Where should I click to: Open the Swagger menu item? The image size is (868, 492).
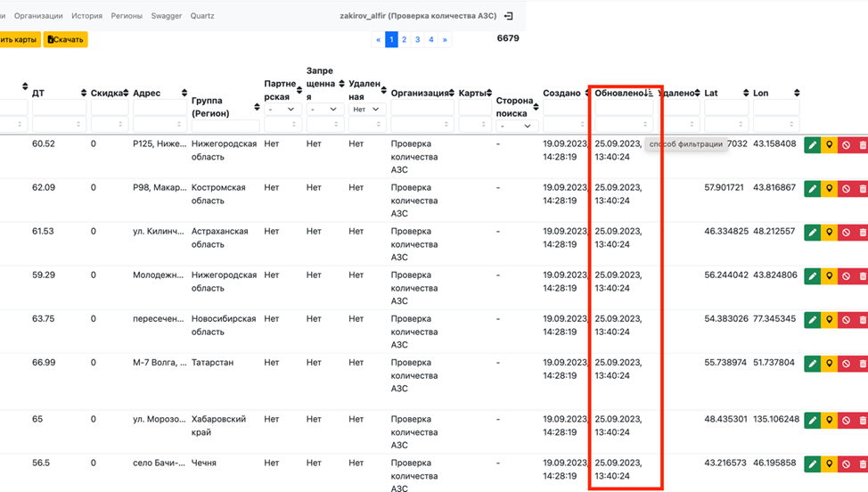[x=167, y=16]
